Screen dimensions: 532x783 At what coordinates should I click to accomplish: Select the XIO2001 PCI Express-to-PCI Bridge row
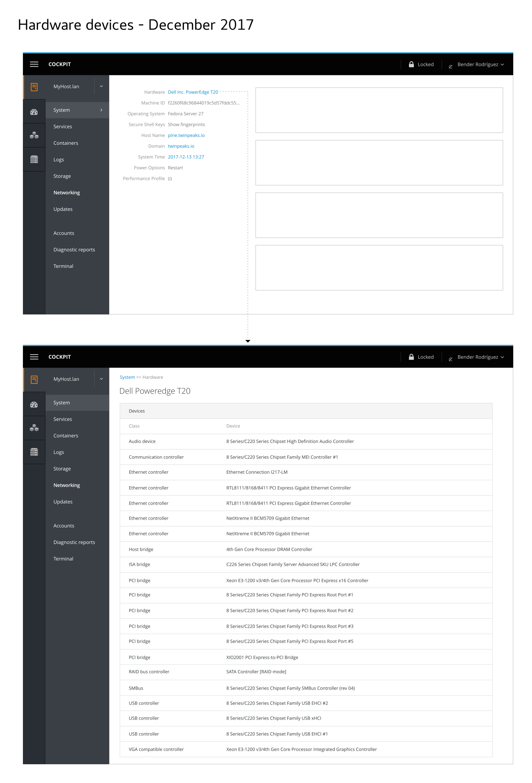pos(306,657)
